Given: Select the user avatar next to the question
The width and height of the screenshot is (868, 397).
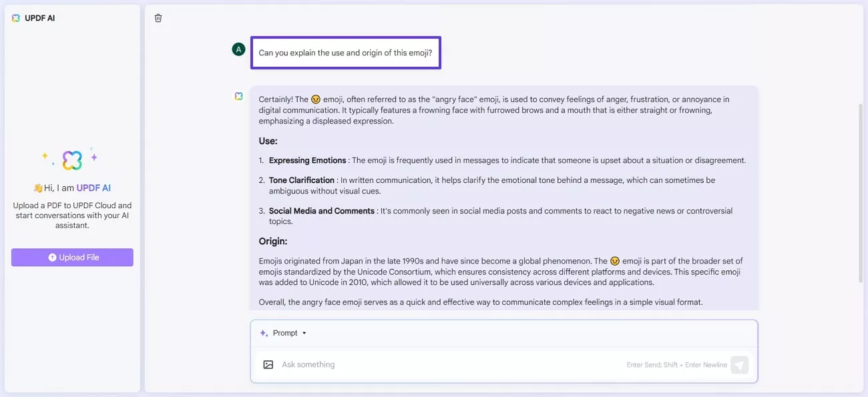Looking at the screenshot, I should pos(238,49).
